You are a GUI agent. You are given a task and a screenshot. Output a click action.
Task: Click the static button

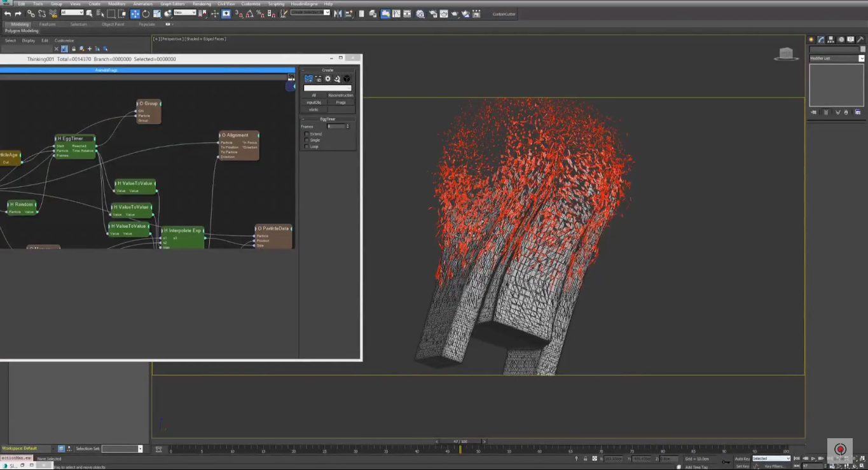[313, 109]
